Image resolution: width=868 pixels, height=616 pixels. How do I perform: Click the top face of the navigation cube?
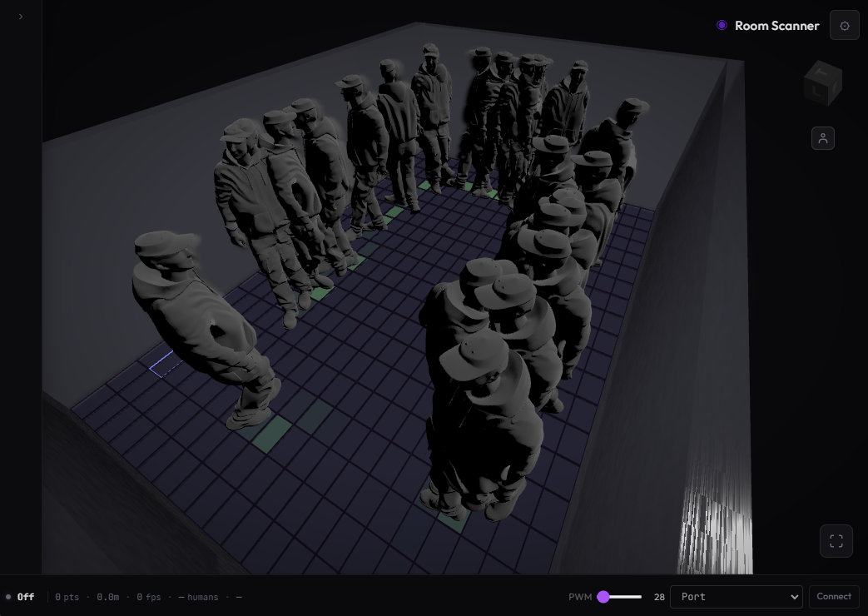coord(823,70)
